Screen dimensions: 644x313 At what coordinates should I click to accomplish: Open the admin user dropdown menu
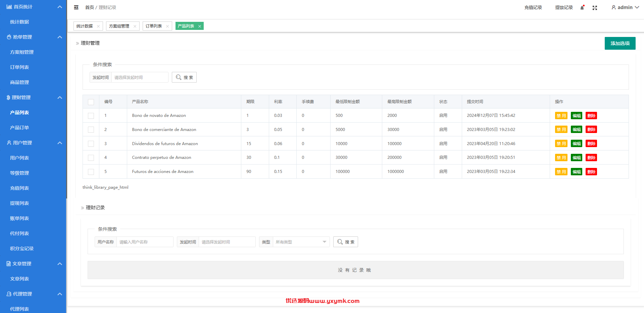click(x=625, y=7)
